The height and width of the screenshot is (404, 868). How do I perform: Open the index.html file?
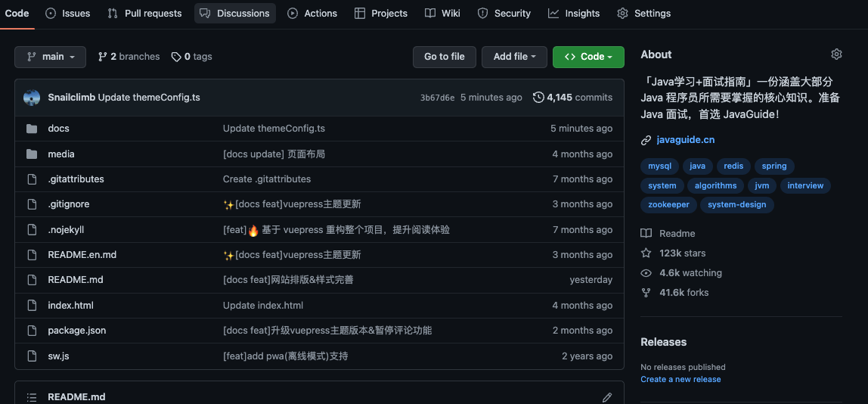[x=71, y=306]
